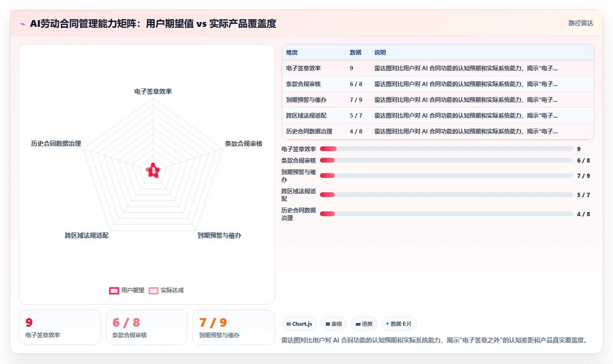Image resolution: width=613 pixels, height=364 pixels.
Task: Click the 条款合规审核 progress bar
Action: (x=446, y=160)
